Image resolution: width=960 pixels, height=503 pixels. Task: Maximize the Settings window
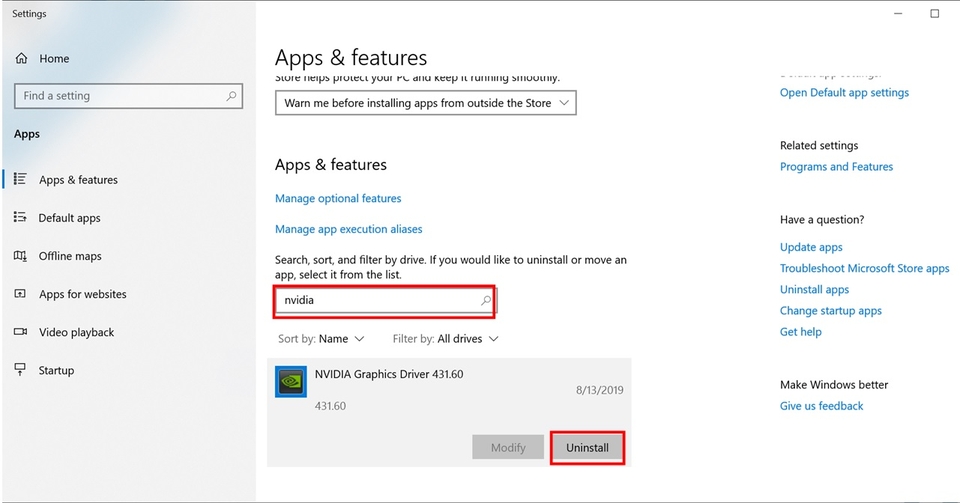935,13
